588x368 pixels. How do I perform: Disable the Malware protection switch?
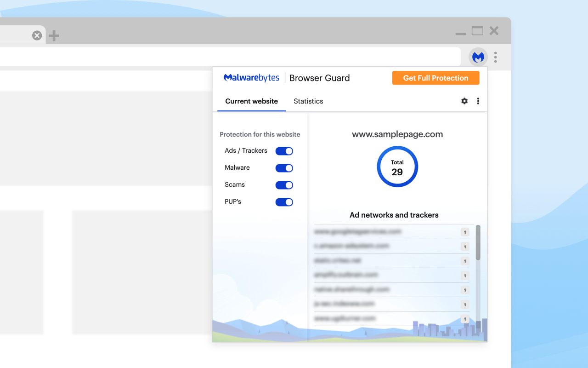284,168
